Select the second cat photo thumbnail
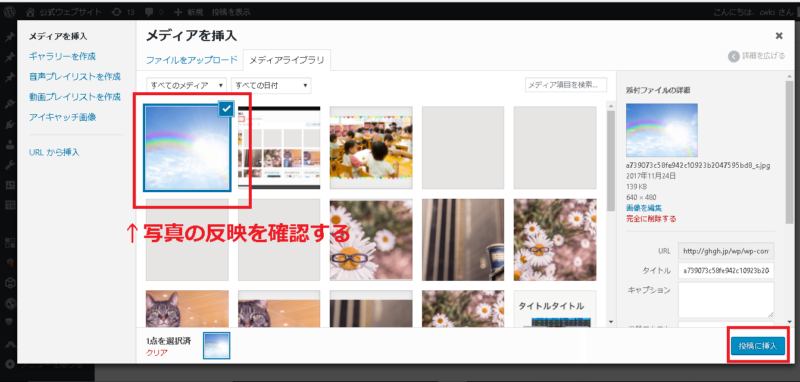The width and height of the screenshot is (800, 382). coord(279,309)
